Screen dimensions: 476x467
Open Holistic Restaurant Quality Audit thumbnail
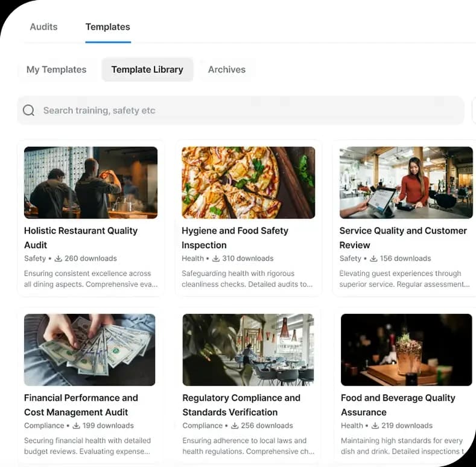pos(90,182)
